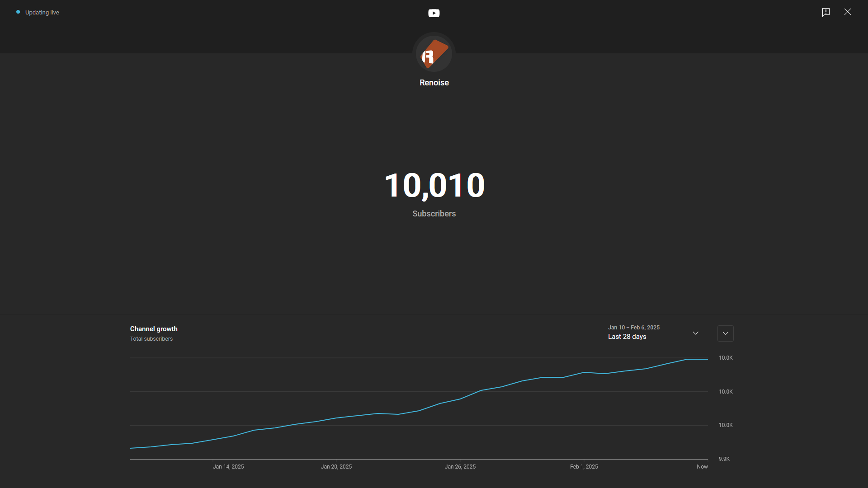The image size is (868, 488).
Task: Select the 10,010 subscriber count
Action: tap(434, 185)
